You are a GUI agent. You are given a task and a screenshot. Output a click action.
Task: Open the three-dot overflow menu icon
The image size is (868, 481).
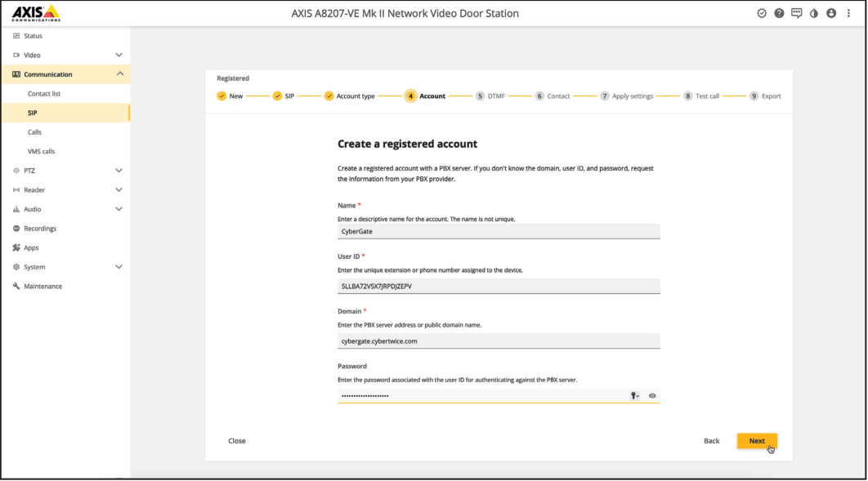point(848,13)
